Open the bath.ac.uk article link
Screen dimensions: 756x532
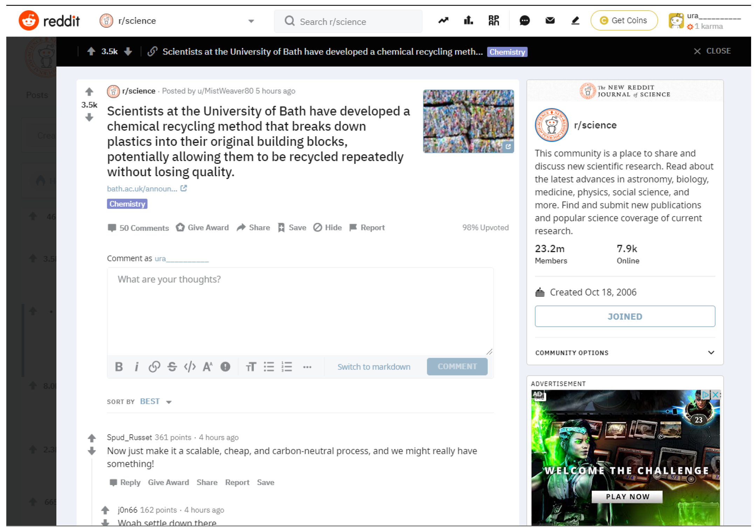[x=147, y=189]
